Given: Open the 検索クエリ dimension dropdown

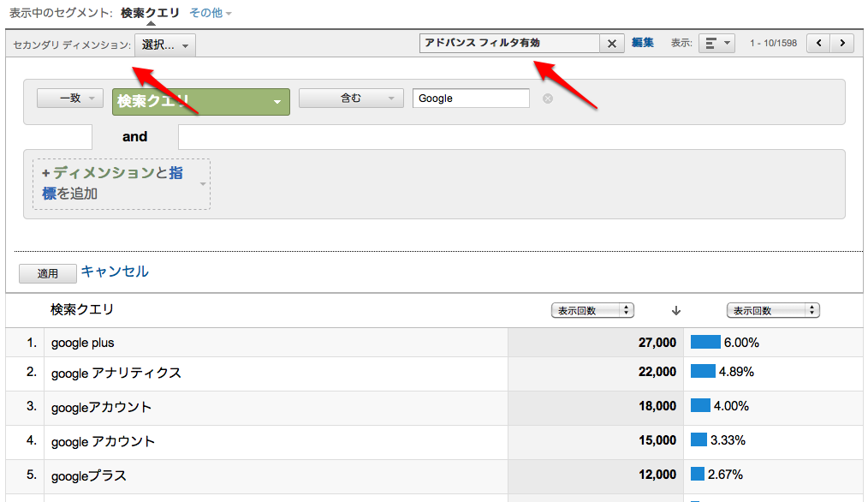Looking at the screenshot, I should [201, 102].
